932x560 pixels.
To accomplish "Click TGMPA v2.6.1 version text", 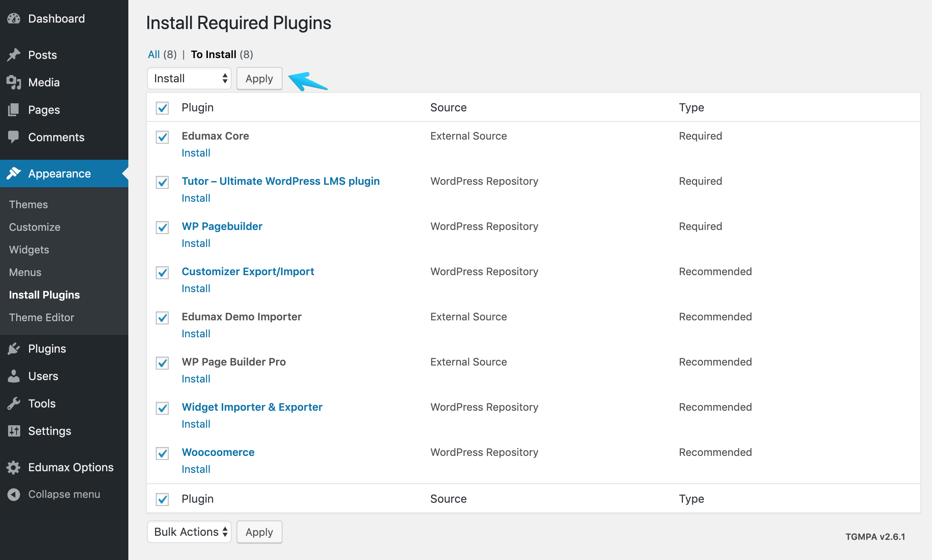I will [875, 537].
